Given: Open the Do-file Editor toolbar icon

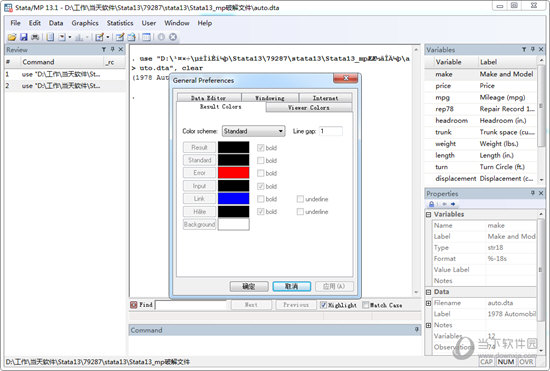Looking at the screenshot, I should pos(100,37).
